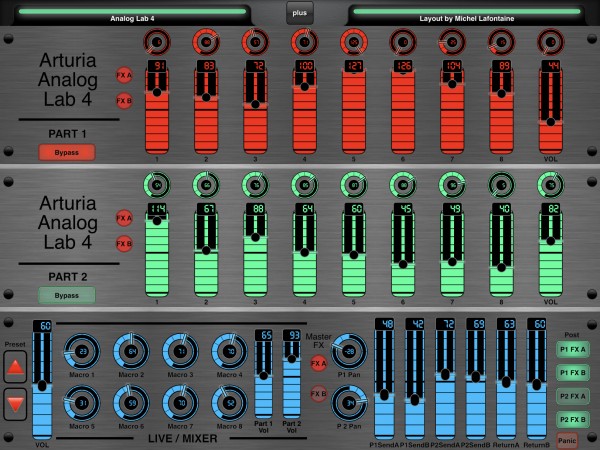Click Part 1 red knob above fader 1
The width and height of the screenshot is (600, 450).
(x=157, y=42)
